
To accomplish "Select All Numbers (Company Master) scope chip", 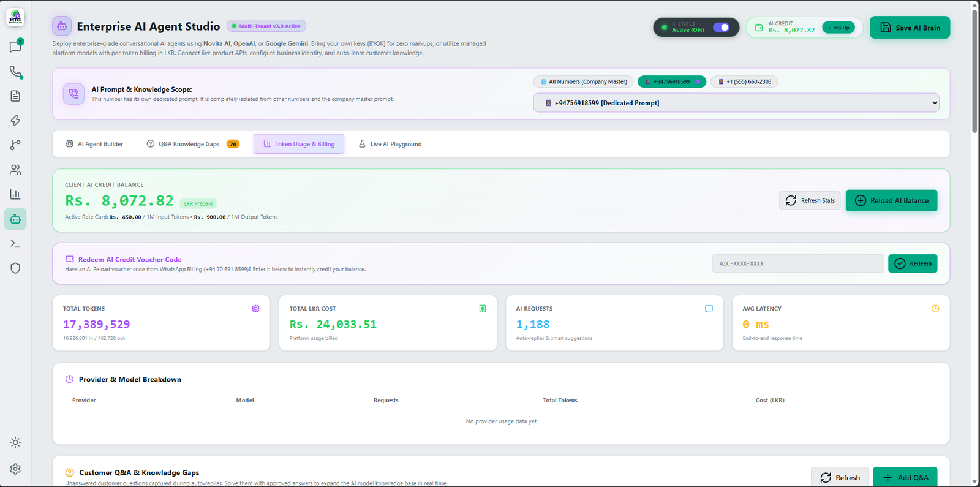I will point(583,81).
